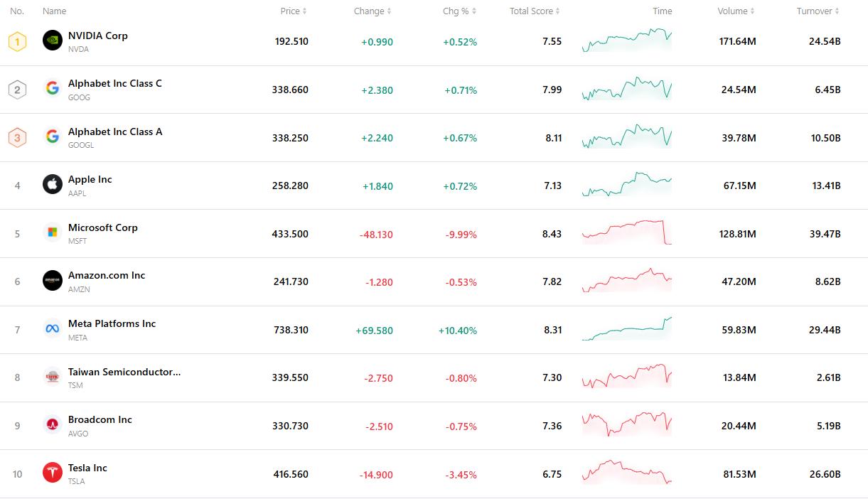Screen dimensions: 868x499
Task: Sort table by Price column
Action: coord(294,11)
